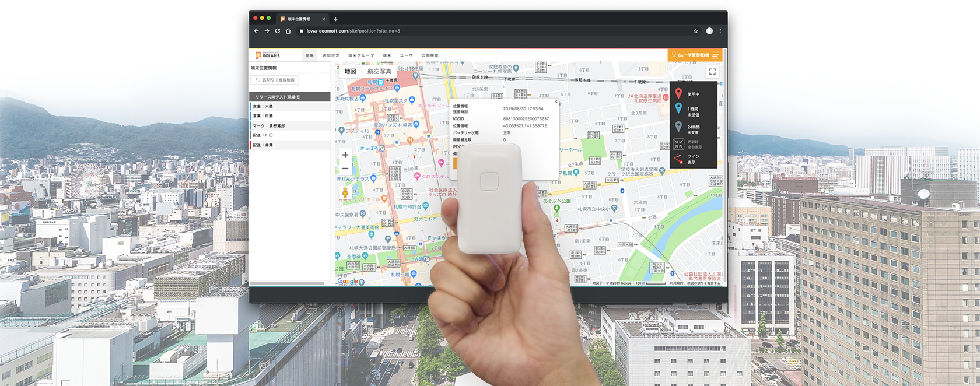The height and width of the screenshot is (386, 980).
Task: Bookmark this page with the star icon
Action: 696,31
